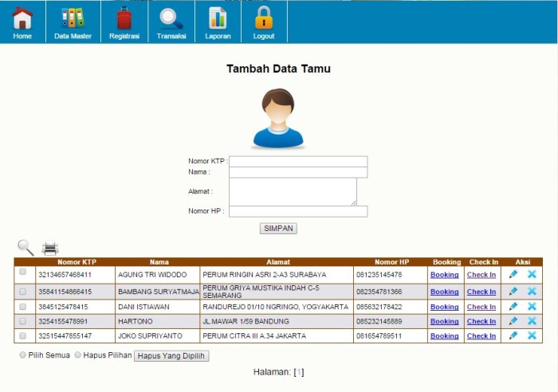
Task: Open Data Master binders icon
Action: (73, 18)
